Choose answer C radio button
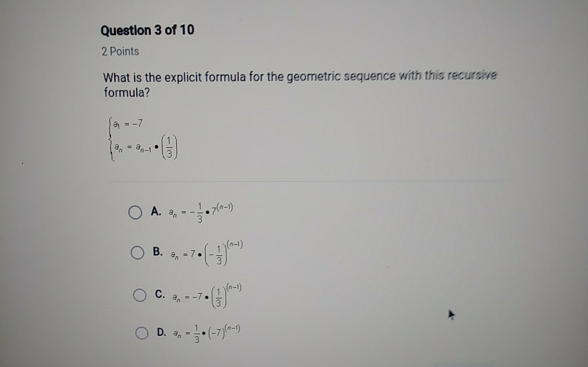 tap(140, 295)
